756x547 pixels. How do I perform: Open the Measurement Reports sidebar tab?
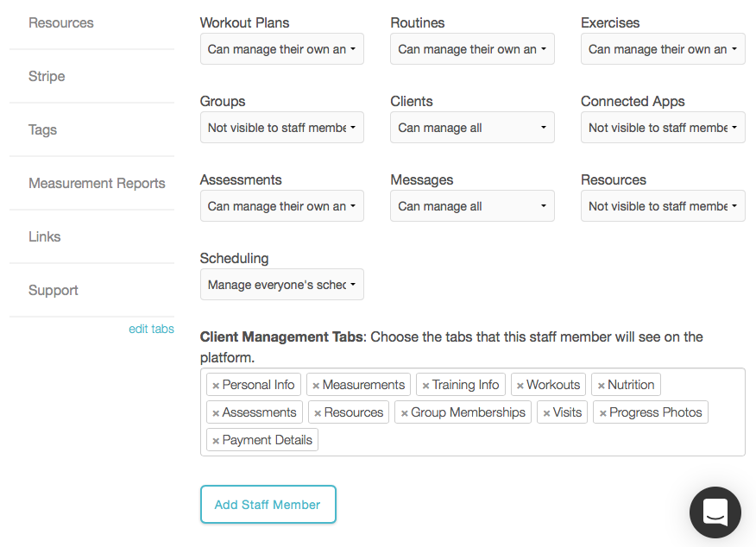point(97,183)
